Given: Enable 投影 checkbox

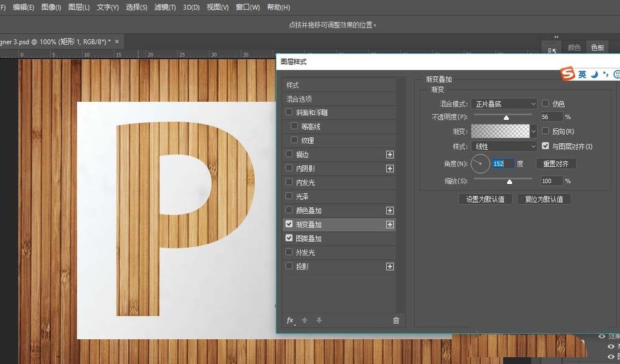Looking at the screenshot, I should (289, 266).
